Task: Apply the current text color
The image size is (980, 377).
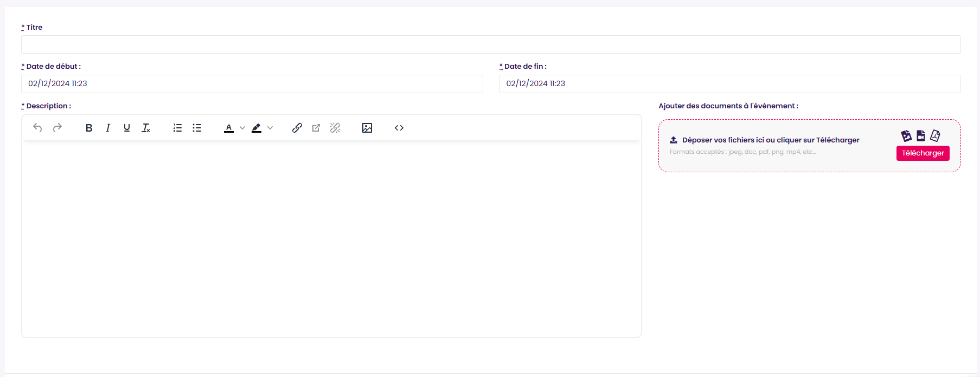Action: point(229,128)
